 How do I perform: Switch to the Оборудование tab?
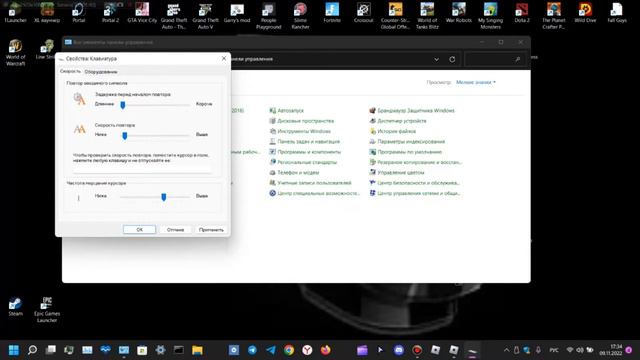pos(101,71)
